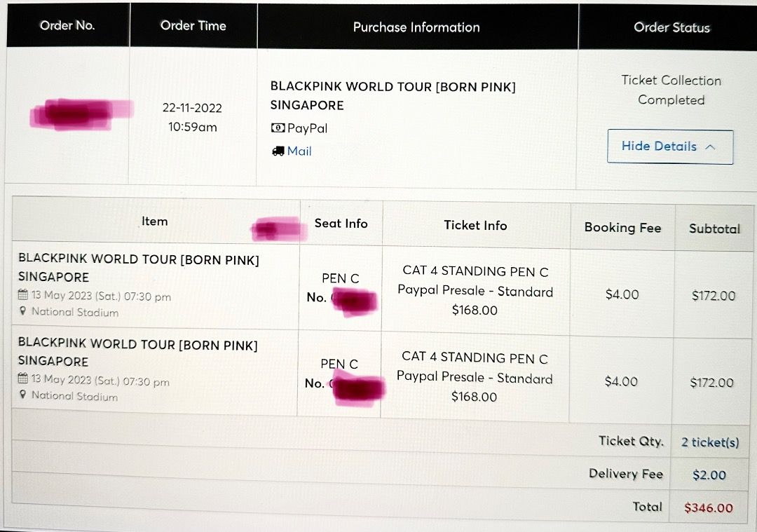Click the Seat Info column header
This screenshot has width=757, height=532.
click(x=341, y=223)
